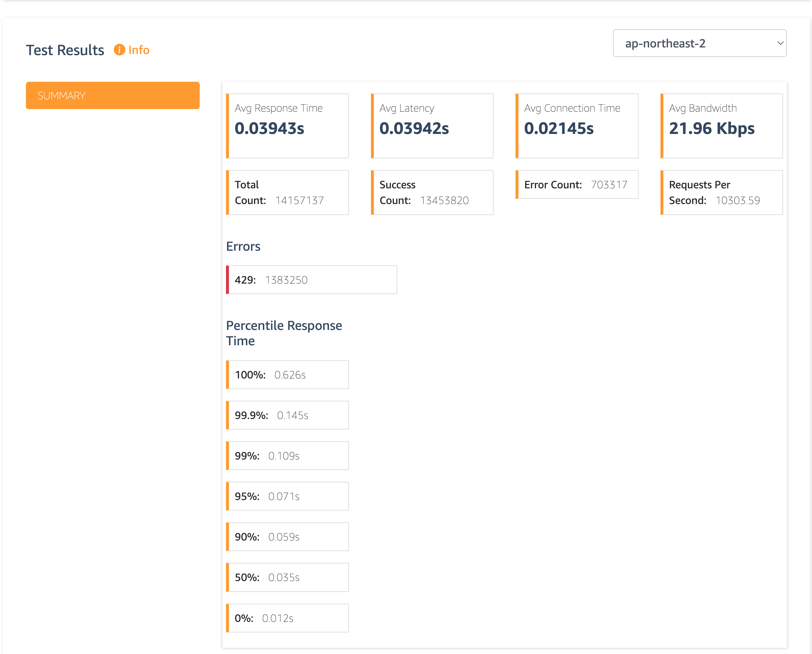Click the Test Results heading

[x=64, y=49]
